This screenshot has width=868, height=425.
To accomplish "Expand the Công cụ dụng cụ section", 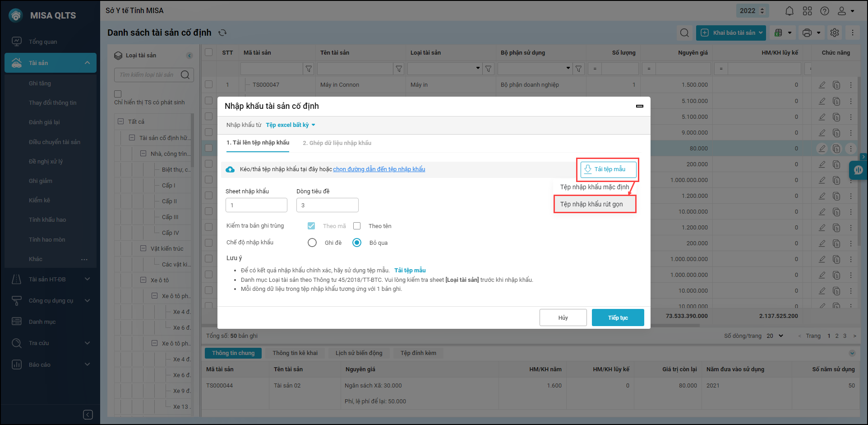I will pyautogui.click(x=87, y=300).
